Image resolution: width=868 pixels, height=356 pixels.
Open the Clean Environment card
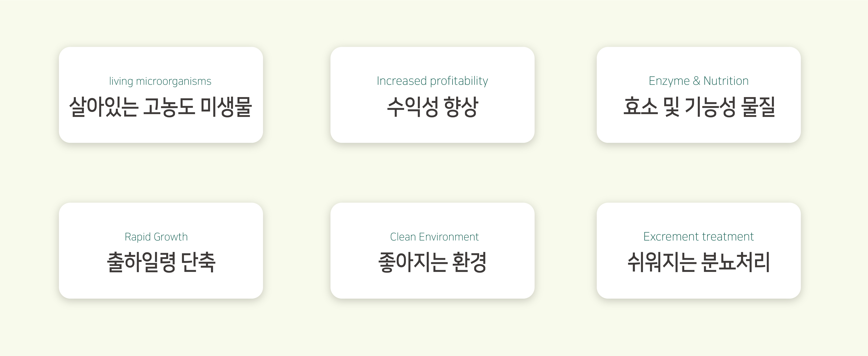432,250
